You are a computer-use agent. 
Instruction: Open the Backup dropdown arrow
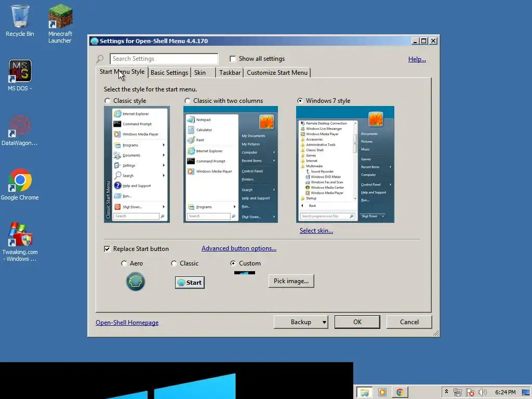pos(324,322)
